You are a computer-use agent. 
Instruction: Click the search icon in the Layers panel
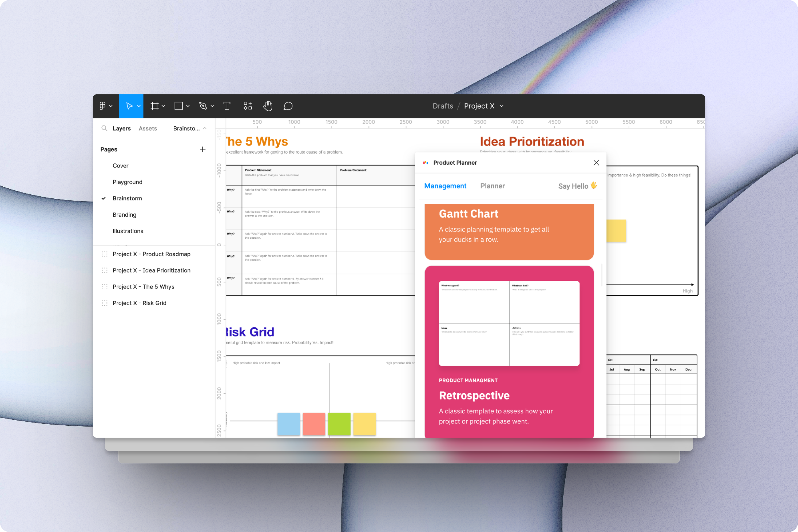(105, 128)
